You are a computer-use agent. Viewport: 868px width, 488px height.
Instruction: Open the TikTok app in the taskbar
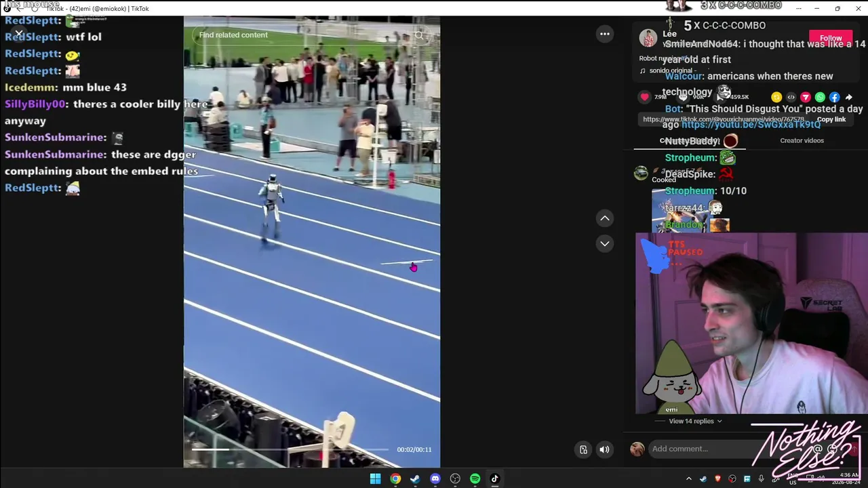click(494, 479)
